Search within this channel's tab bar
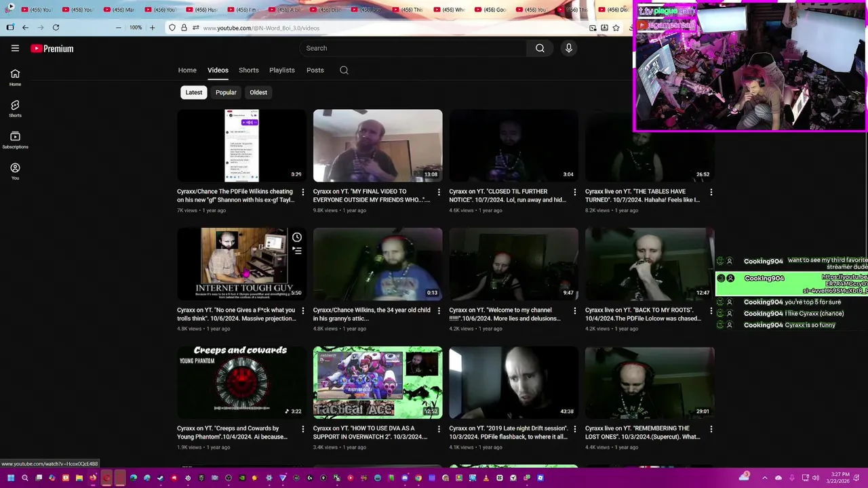Screen dimensions: 868x488 click(344, 70)
